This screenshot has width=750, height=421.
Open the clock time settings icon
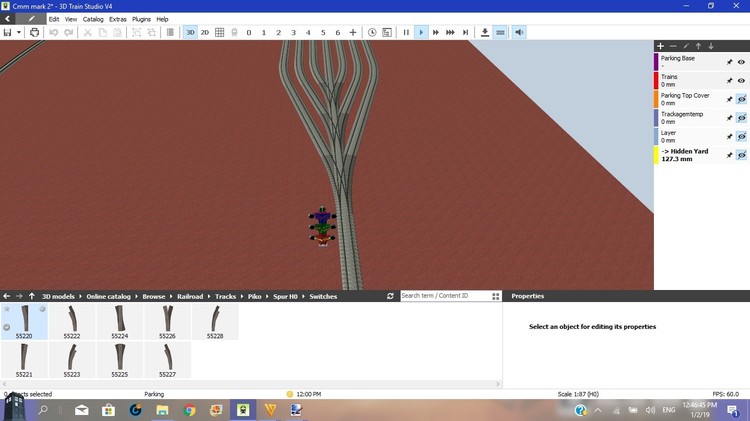pos(372,33)
